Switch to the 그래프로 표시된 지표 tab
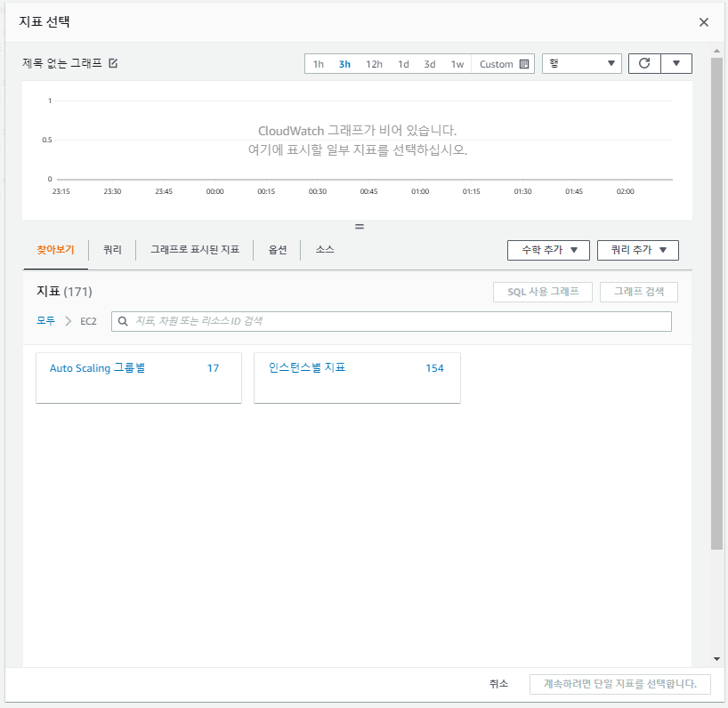Viewport: 728px width, 708px height. coord(195,250)
